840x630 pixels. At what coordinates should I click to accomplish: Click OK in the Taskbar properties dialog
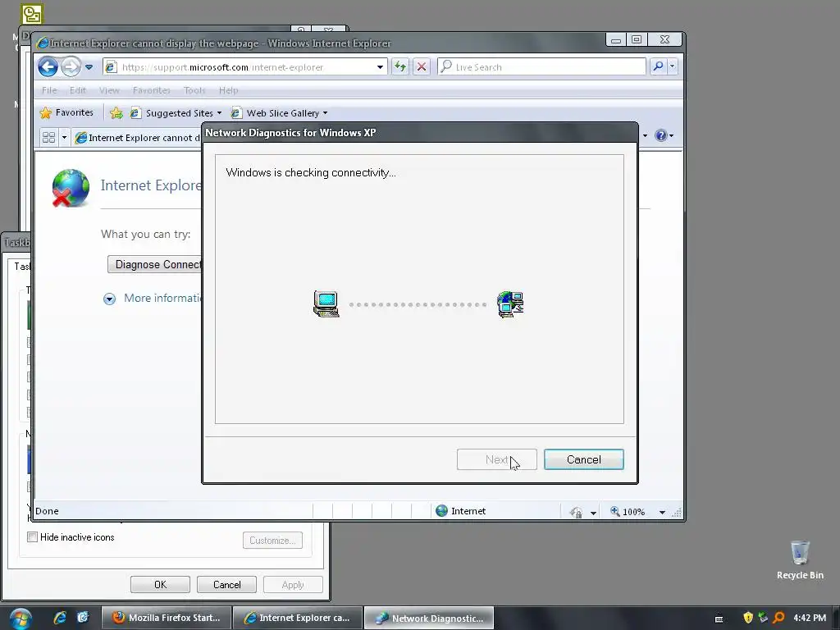pyautogui.click(x=160, y=584)
